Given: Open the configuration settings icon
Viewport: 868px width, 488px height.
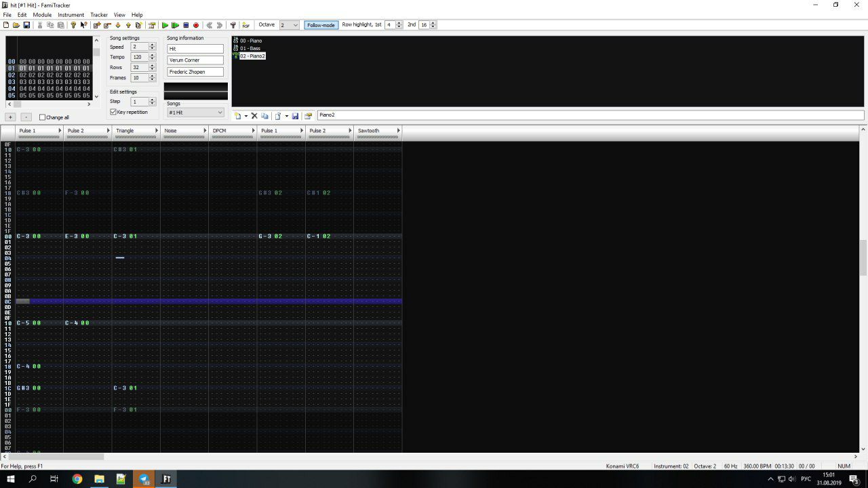Looking at the screenshot, I should coord(233,25).
